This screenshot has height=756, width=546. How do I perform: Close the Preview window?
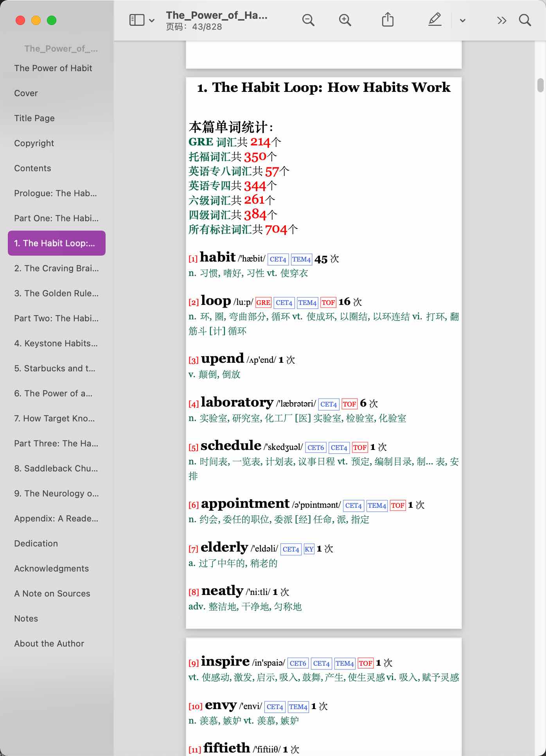tap(20, 20)
